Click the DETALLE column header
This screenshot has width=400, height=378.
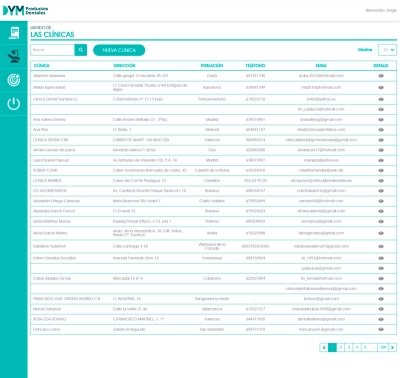[x=381, y=66]
